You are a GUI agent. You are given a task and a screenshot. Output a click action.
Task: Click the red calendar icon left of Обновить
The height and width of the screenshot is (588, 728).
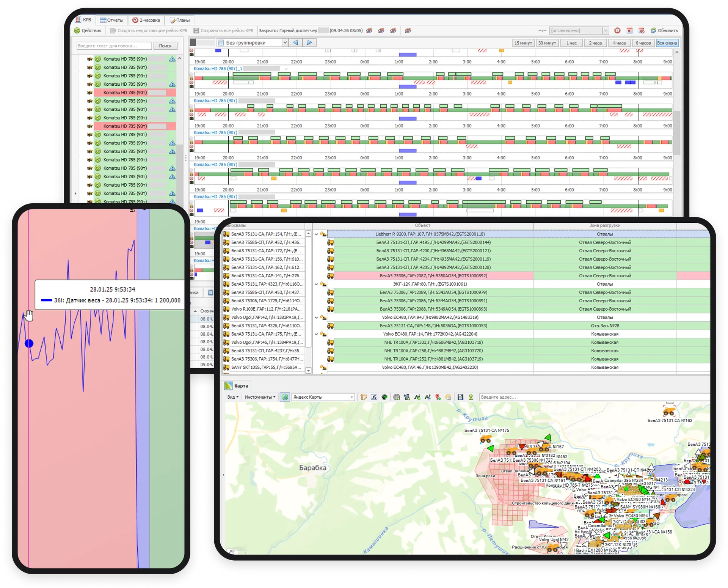click(x=629, y=30)
